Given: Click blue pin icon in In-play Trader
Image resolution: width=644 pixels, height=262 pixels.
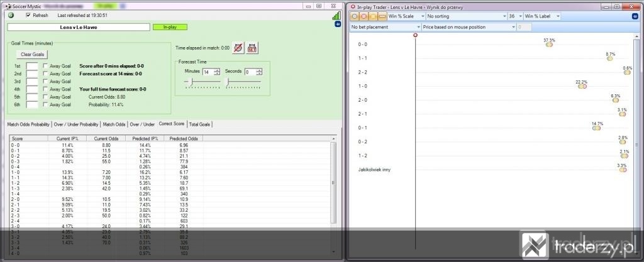Looking at the screenshot, I should click(x=635, y=16).
